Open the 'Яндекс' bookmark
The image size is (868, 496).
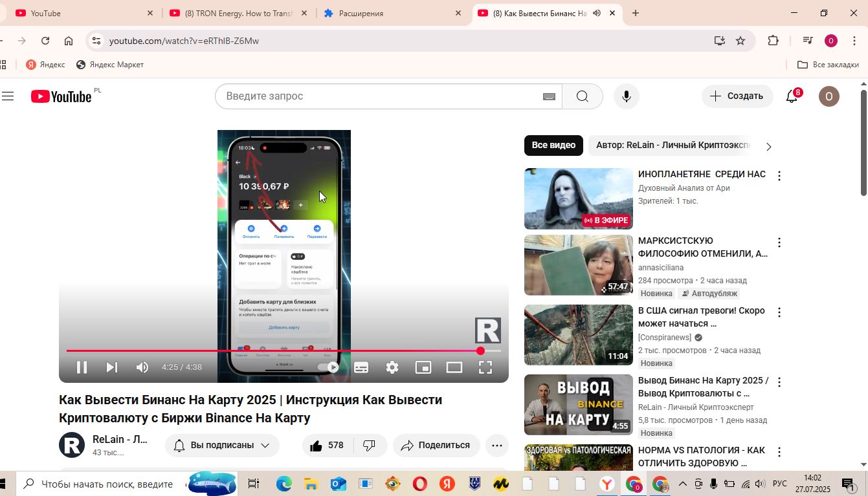click(45, 65)
